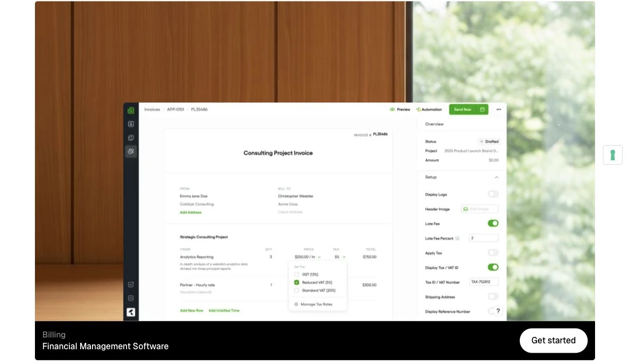Click the image icon in Header Image field
The width and height of the screenshot is (630, 364).
(x=466, y=209)
